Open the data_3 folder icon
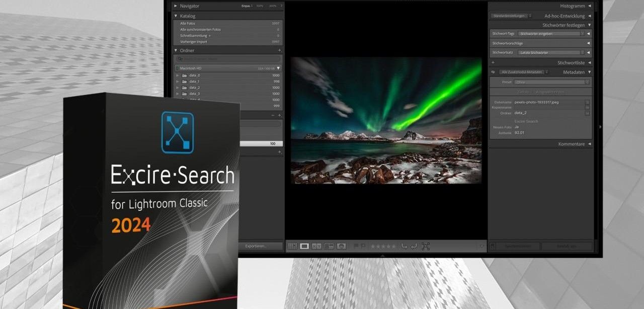This screenshot has height=309, width=644. pyautogui.click(x=185, y=93)
